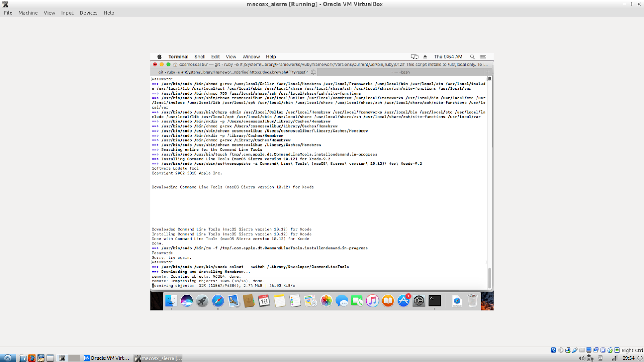Open the VirtualBox Devices menu
Screen dimensions: 644x362
pos(89,13)
